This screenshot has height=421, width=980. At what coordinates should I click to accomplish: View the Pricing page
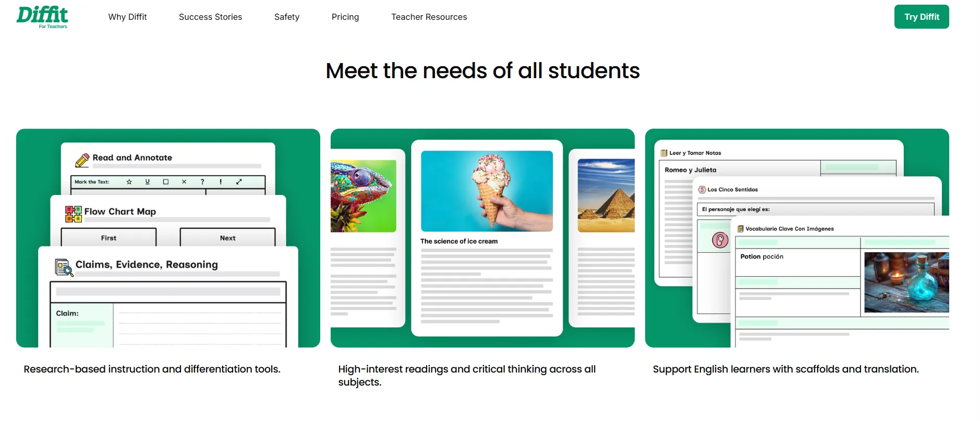coord(345,17)
